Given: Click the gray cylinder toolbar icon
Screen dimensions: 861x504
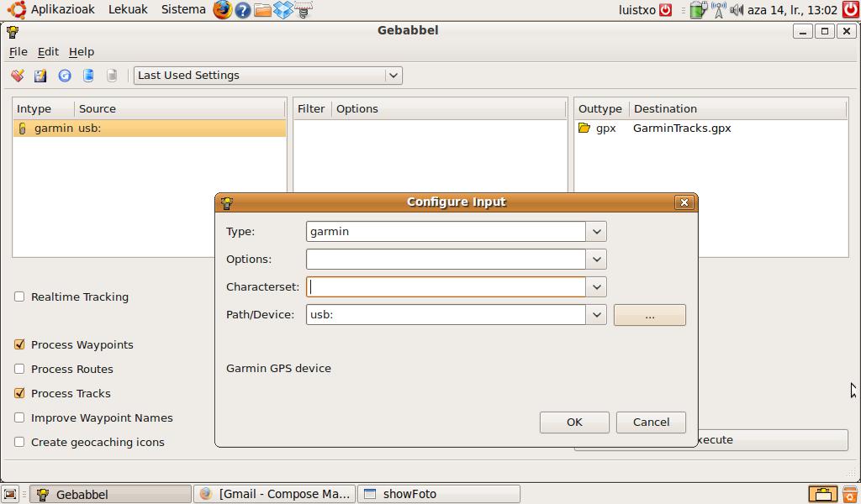Looking at the screenshot, I should [x=112, y=75].
